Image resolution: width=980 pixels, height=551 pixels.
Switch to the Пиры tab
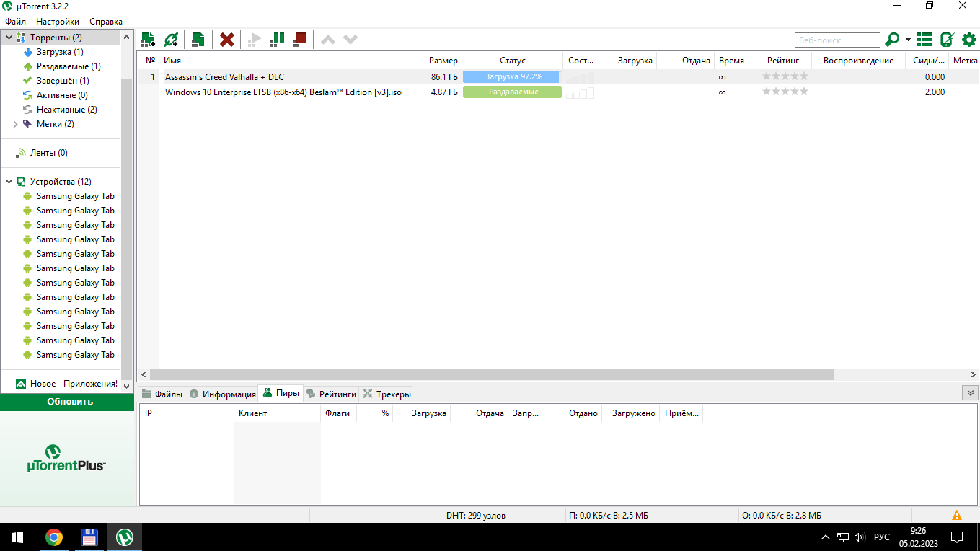click(x=281, y=393)
